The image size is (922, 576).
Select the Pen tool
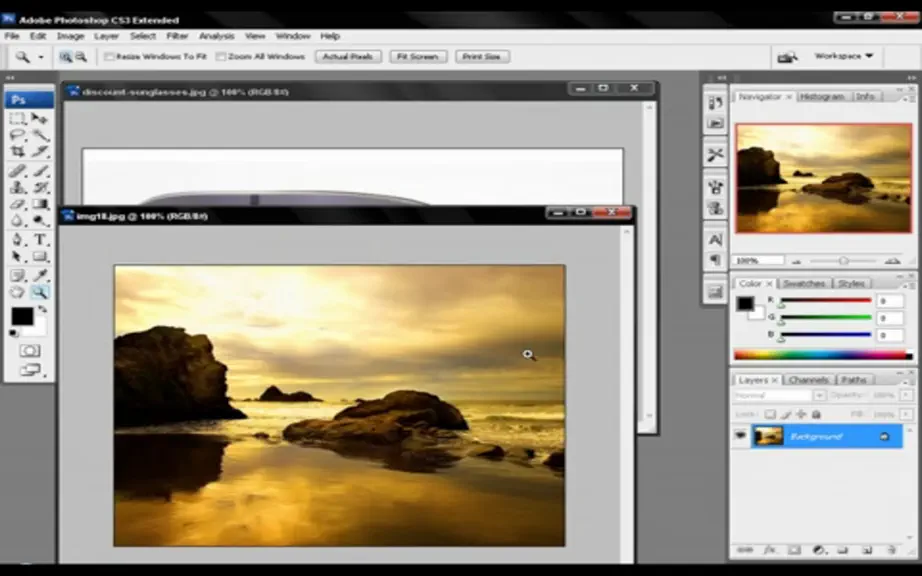18,239
